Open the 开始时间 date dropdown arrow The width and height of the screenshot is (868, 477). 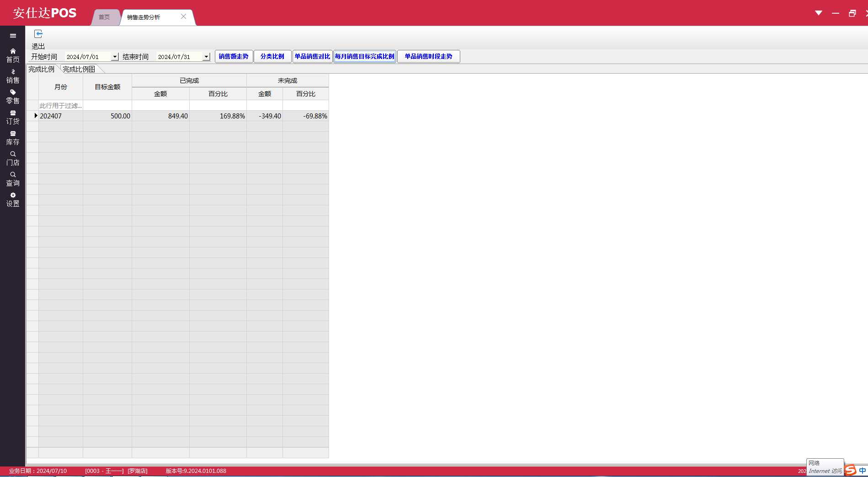[115, 57]
